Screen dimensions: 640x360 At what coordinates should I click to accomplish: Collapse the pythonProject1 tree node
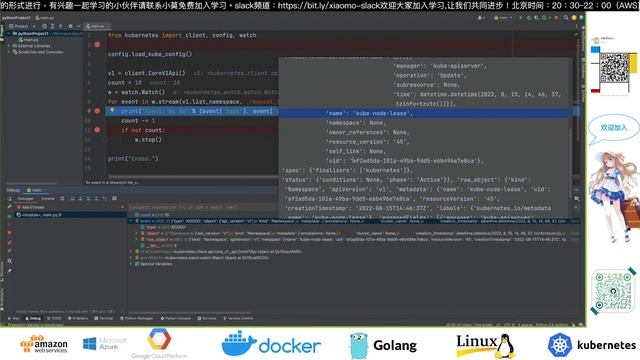pyautogui.click(x=9, y=33)
